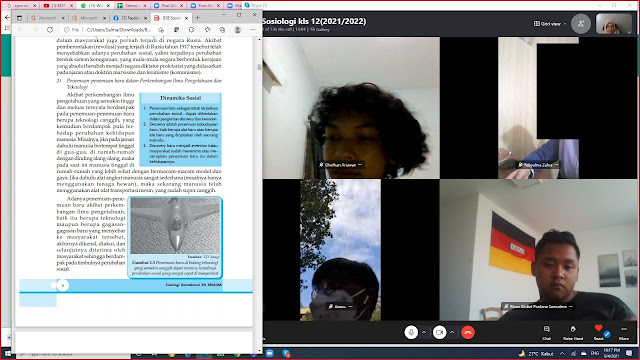Click the add people icon in call header
The image size is (640, 360).
pos(581,24)
